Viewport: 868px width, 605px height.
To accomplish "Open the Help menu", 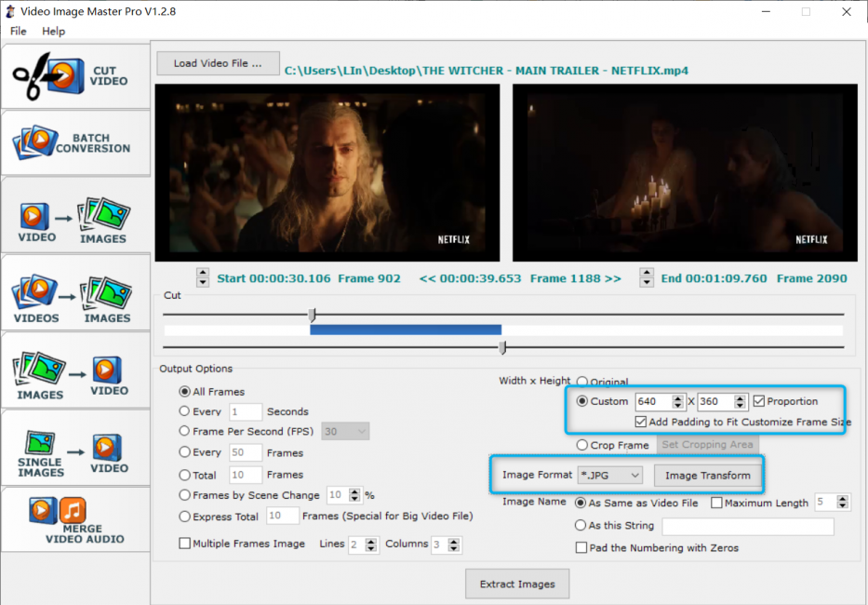I will coord(54,31).
